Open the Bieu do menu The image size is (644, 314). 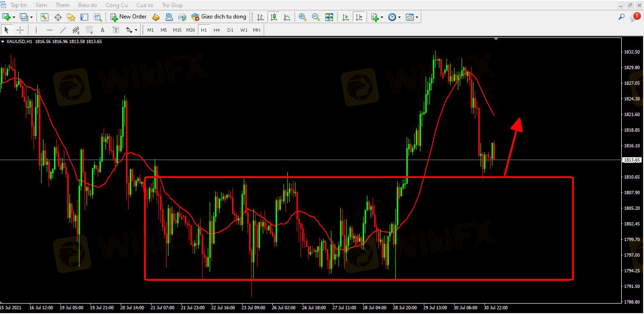pyautogui.click(x=87, y=5)
